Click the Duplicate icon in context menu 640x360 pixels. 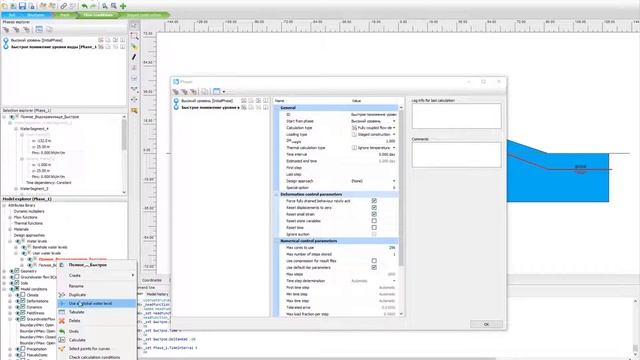[62, 295]
